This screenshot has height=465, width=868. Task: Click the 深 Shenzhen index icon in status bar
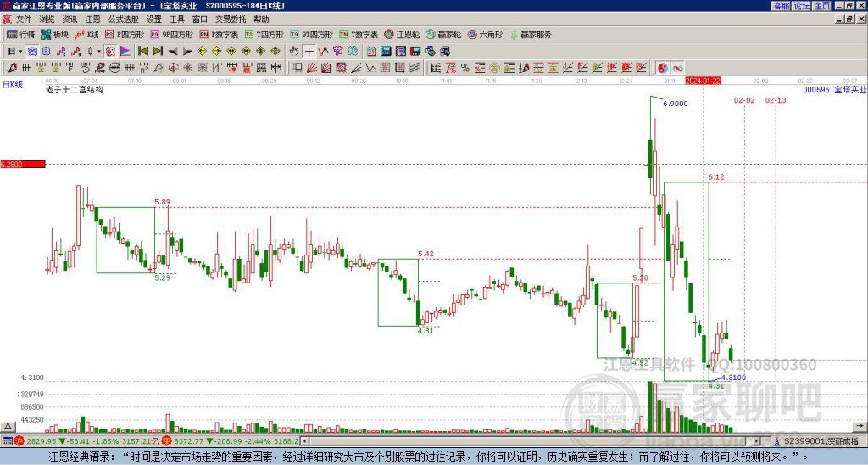point(168,442)
